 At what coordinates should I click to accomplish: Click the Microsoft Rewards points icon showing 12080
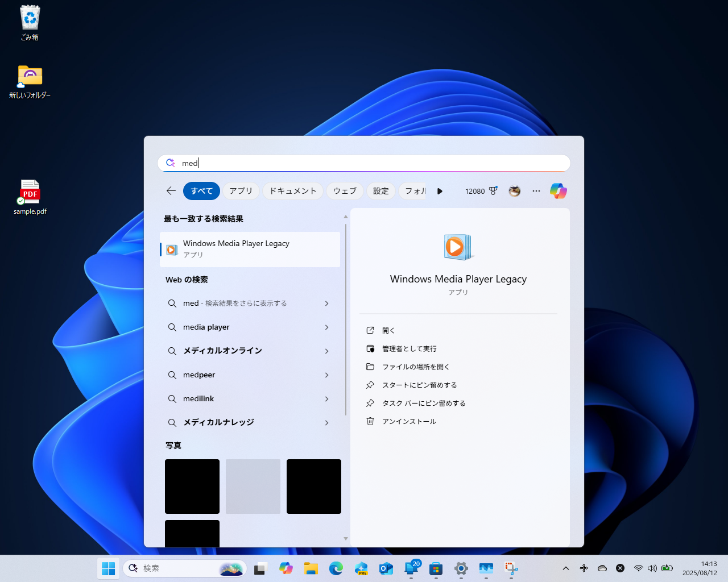[481, 191]
